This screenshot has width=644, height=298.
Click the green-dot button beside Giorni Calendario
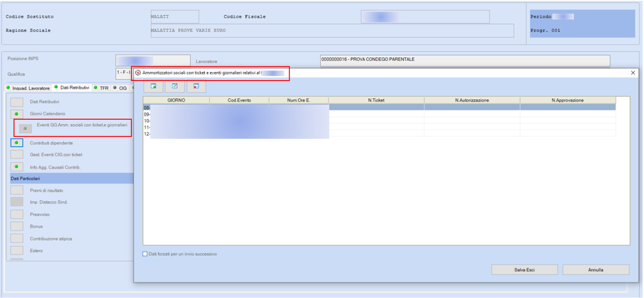point(17,114)
